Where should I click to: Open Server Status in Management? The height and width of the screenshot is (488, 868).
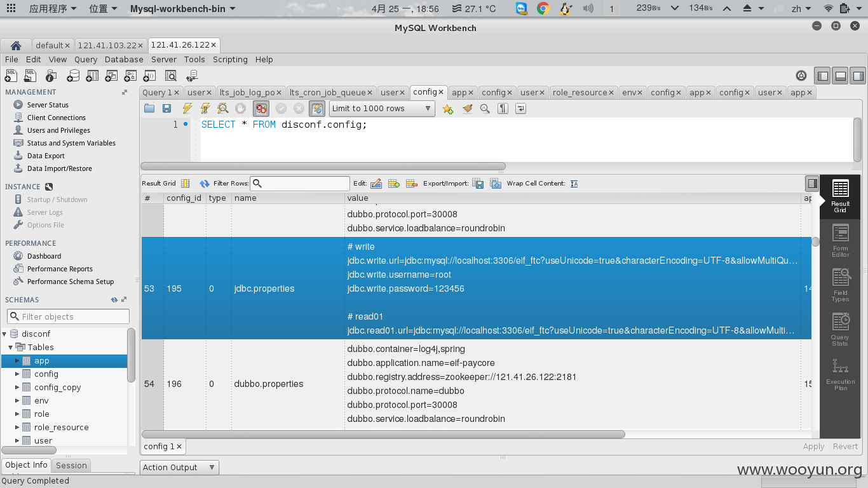click(x=48, y=105)
